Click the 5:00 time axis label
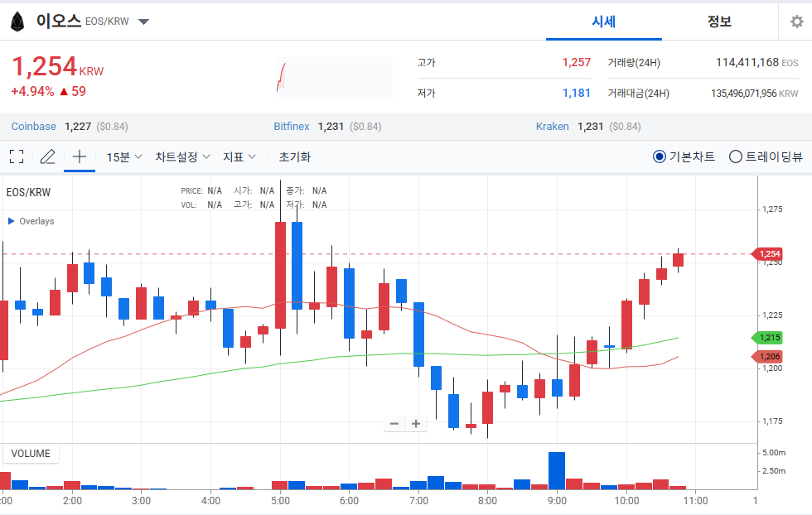812x515 pixels. [x=280, y=500]
